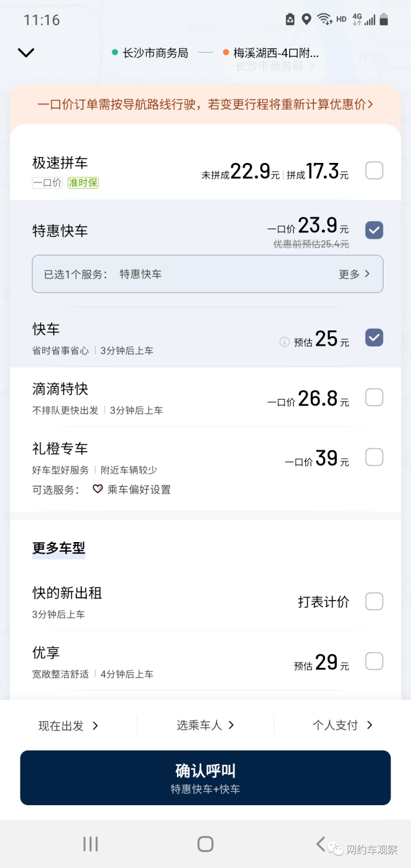Enable the 滴滴特快 checkbox
The width and height of the screenshot is (411, 868).
(374, 398)
